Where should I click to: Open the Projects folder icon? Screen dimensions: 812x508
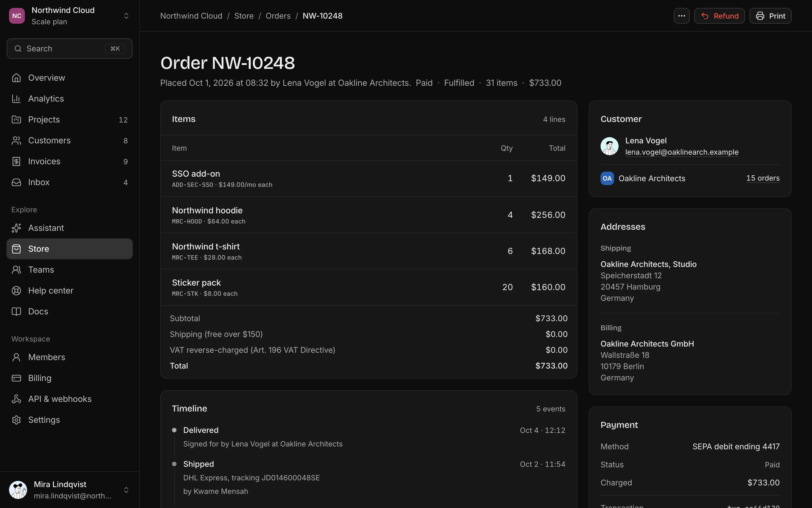[16, 119]
